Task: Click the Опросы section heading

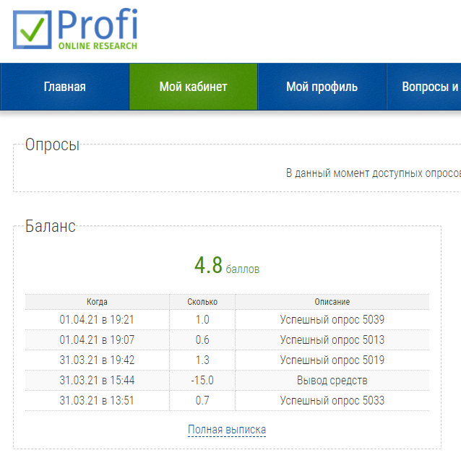Action: pyautogui.click(x=52, y=144)
